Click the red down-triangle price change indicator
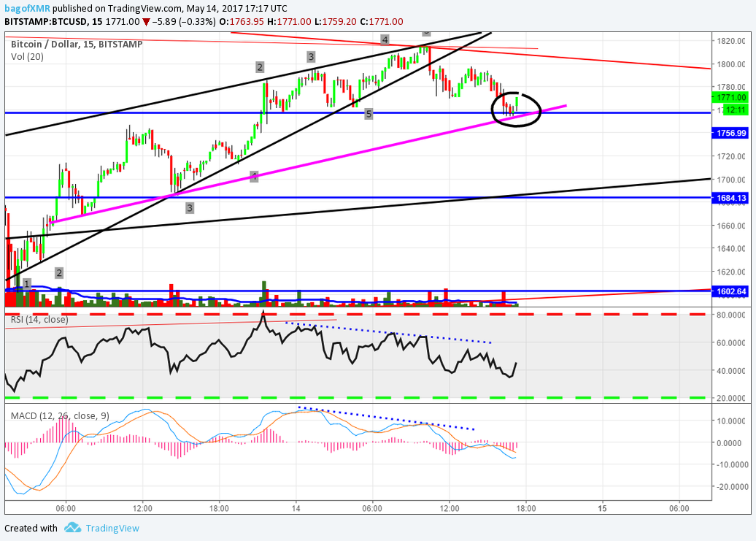Image resolution: width=756 pixels, height=541 pixels. coord(146,22)
